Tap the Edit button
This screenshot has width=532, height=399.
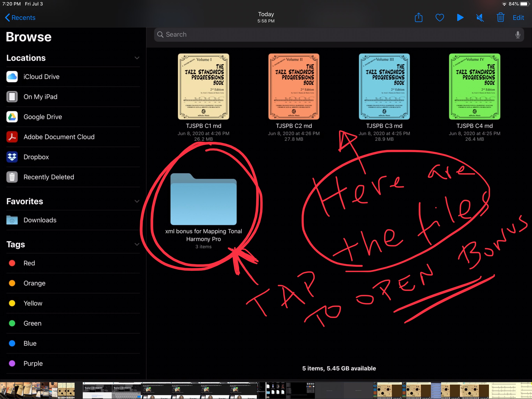coord(518,18)
